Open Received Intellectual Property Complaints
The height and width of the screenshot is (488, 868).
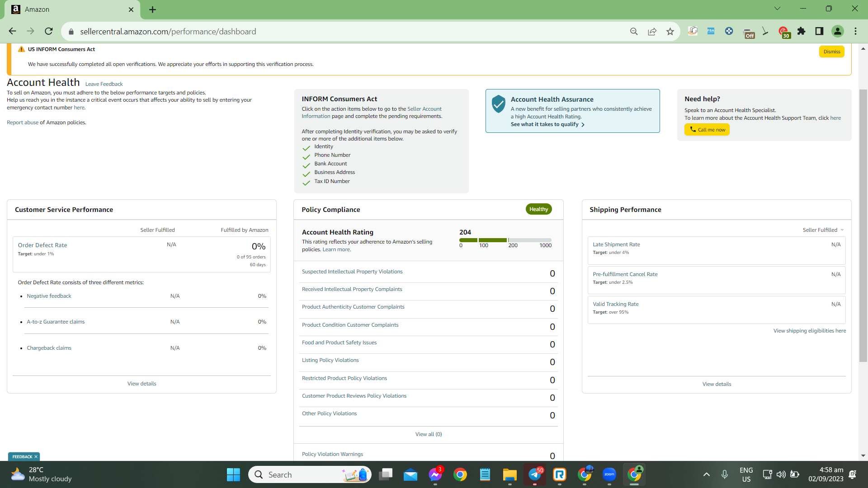click(352, 289)
